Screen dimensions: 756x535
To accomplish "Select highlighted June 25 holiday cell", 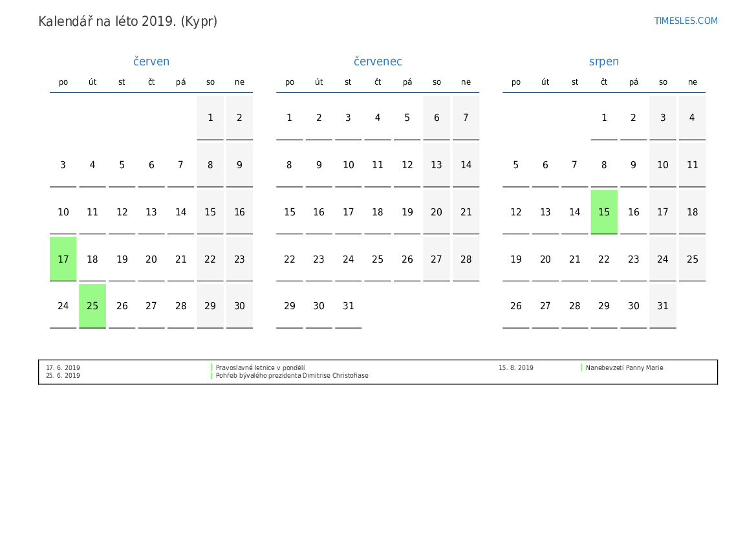I will (x=92, y=306).
